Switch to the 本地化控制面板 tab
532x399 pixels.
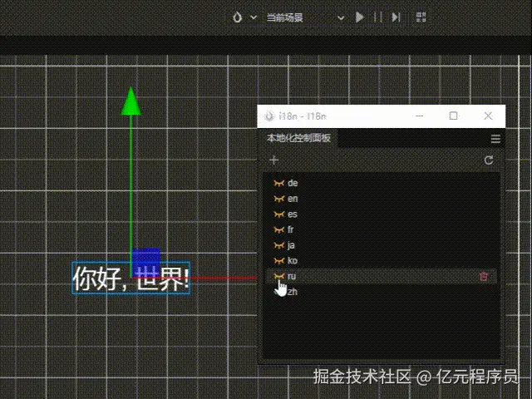(x=298, y=138)
